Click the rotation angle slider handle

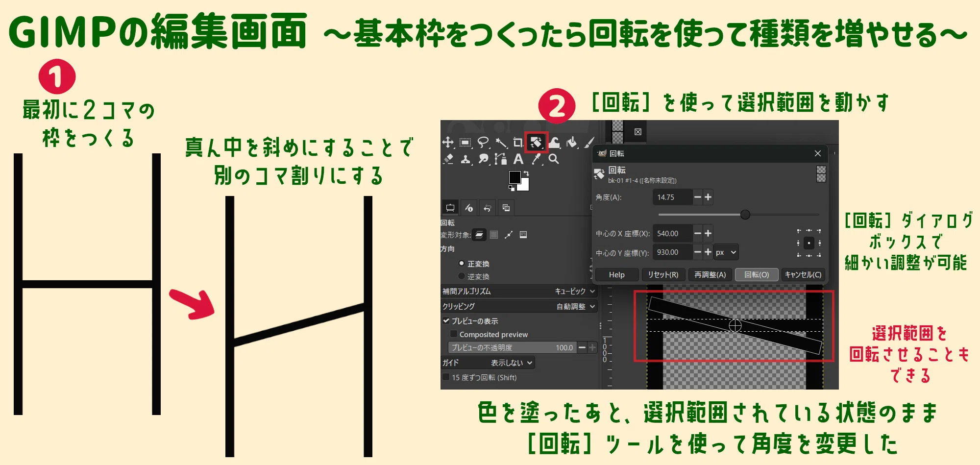coord(745,215)
